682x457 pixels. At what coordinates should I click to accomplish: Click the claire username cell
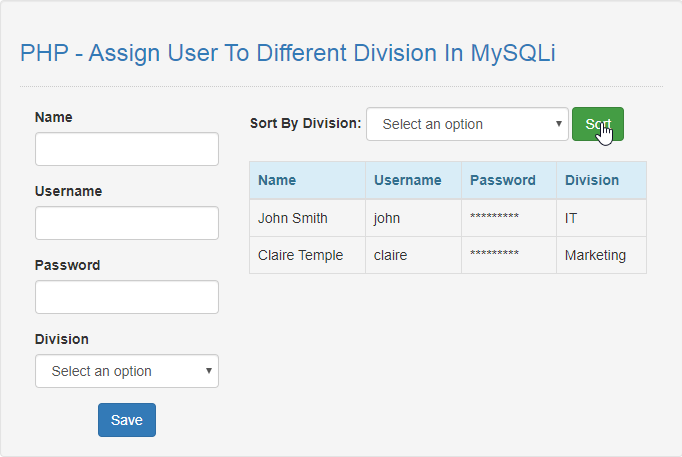click(413, 255)
